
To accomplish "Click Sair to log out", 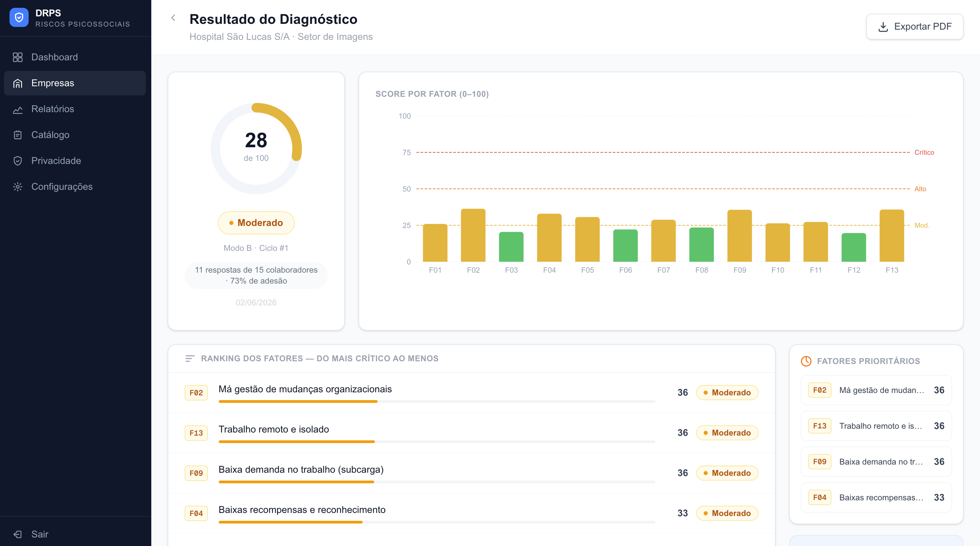I will 75,534.
